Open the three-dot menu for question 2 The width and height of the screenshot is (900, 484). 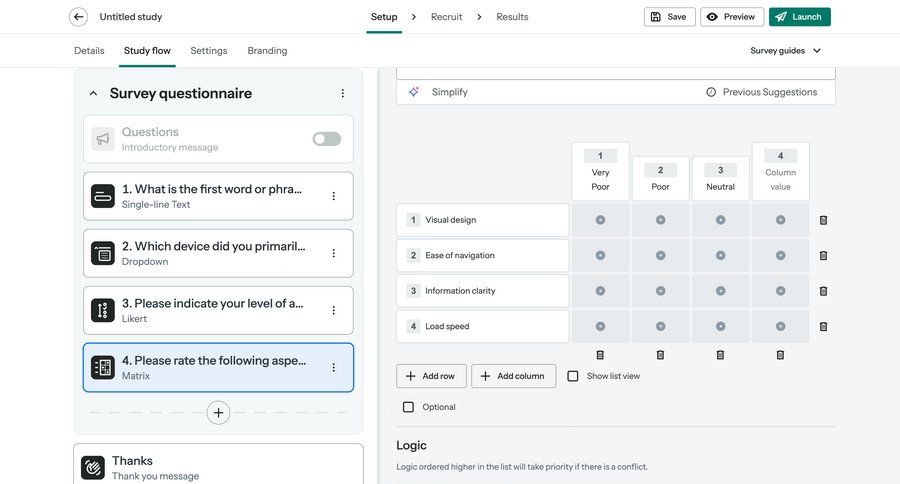click(334, 253)
